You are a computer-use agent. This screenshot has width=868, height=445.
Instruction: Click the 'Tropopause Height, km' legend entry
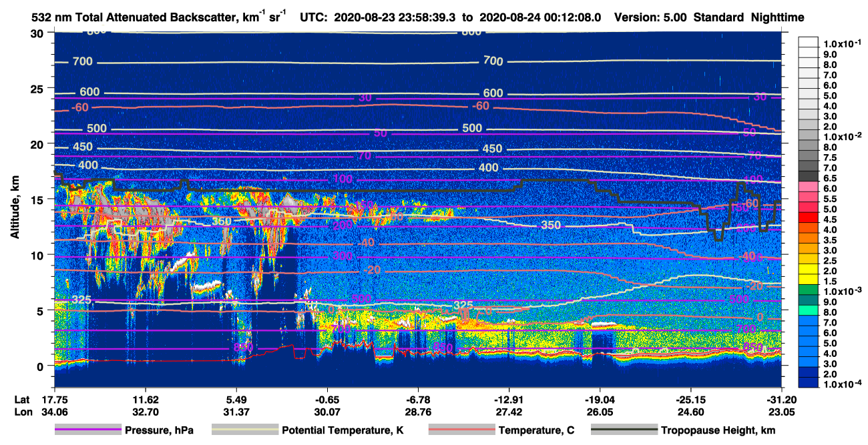(683, 430)
